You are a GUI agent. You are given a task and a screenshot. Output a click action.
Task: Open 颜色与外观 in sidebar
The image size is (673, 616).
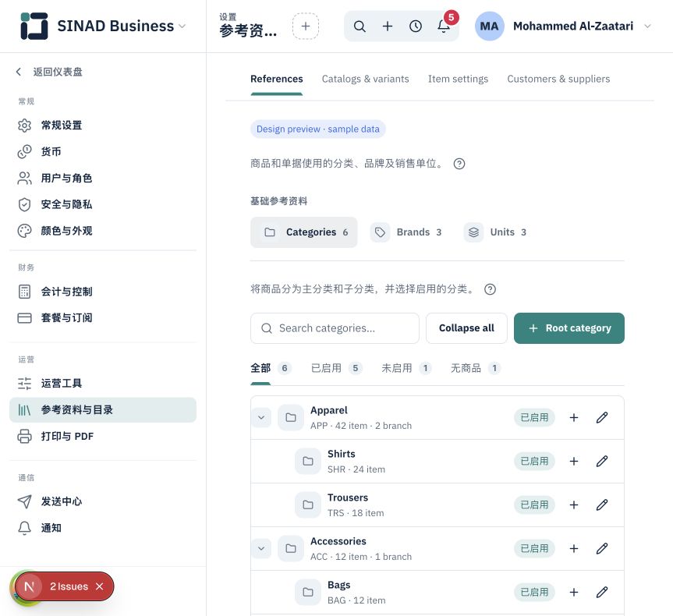point(103,231)
